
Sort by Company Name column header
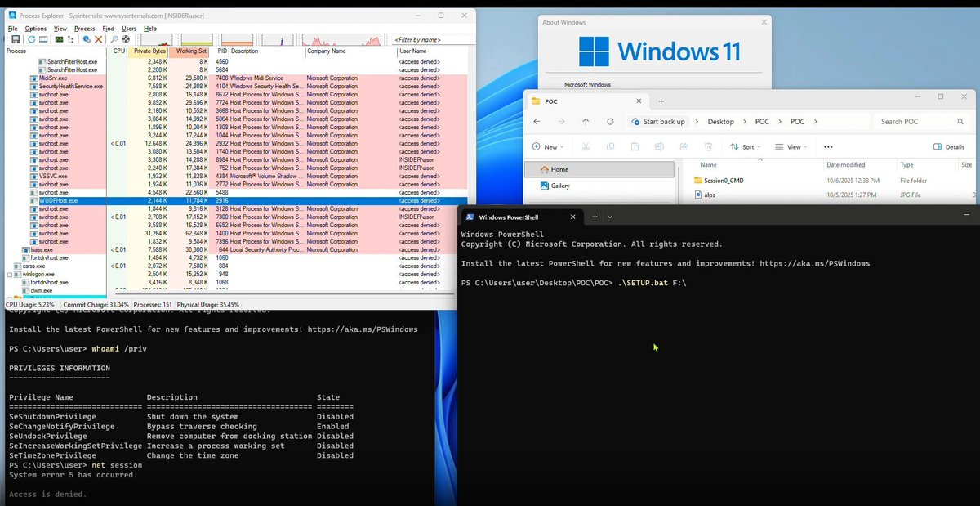pos(350,51)
